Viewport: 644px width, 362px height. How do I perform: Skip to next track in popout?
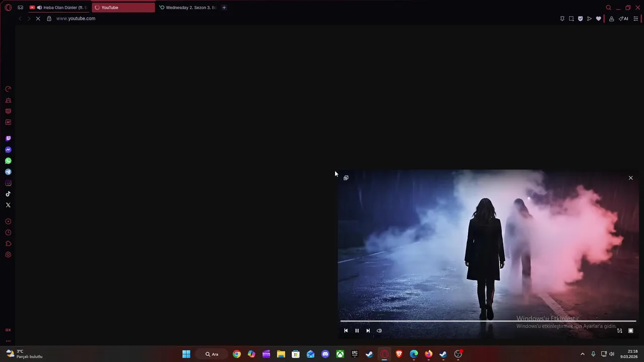pyautogui.click(x=368, y=330)
